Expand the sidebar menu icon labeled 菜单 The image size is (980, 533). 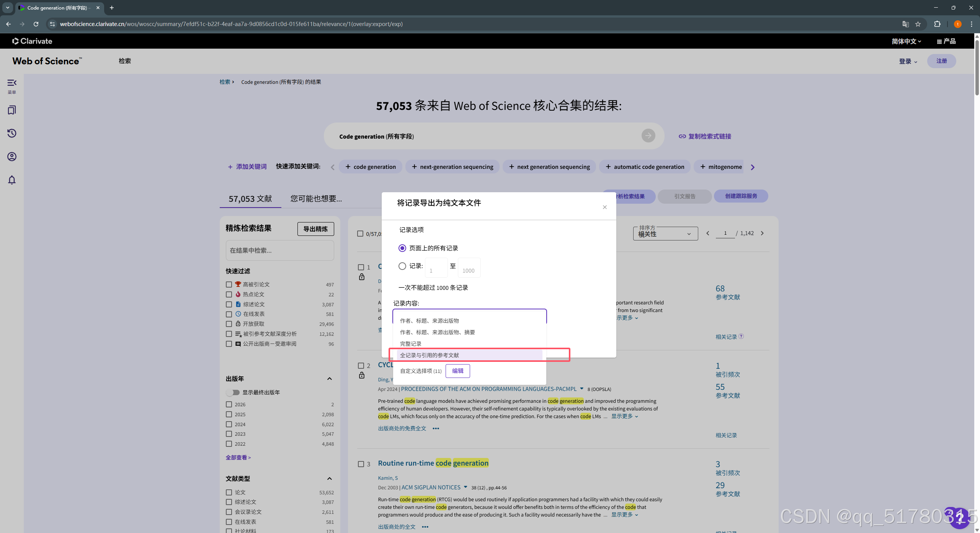pos(12,83)
